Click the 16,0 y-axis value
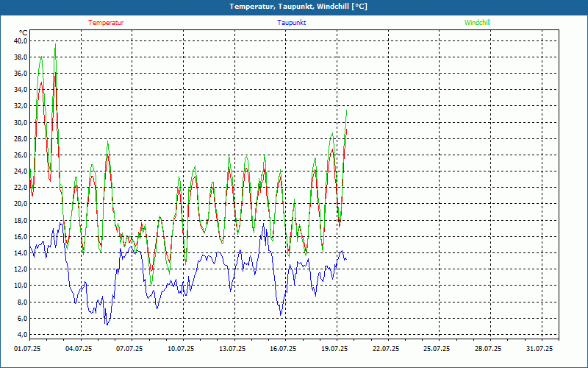This screenshot has width=588, height=368. pyautogui.click(x=21, y=236)
